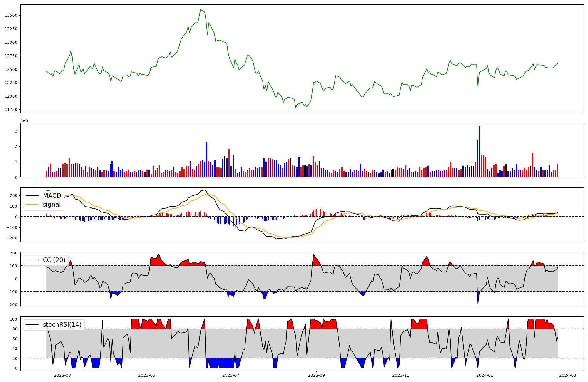Viewport: 588px width, 382px height.
Task: Click the lowest point of green price line
Action: click(296, 108)
